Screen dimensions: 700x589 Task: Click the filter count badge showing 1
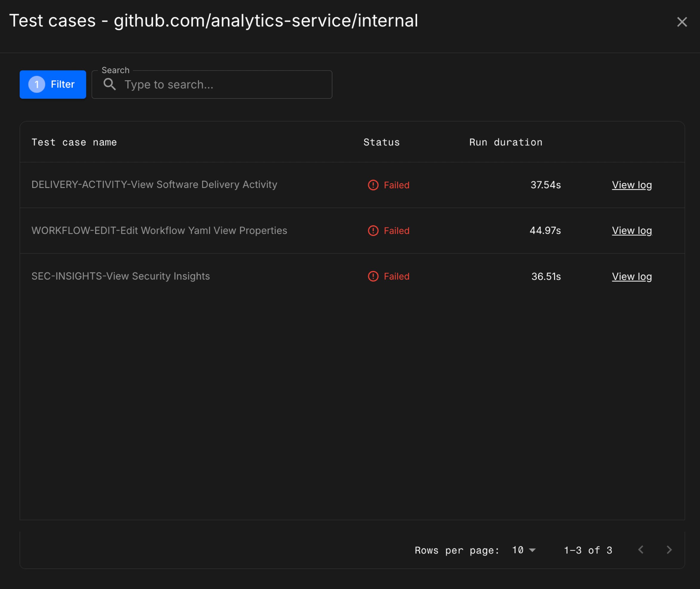point(36,84)
